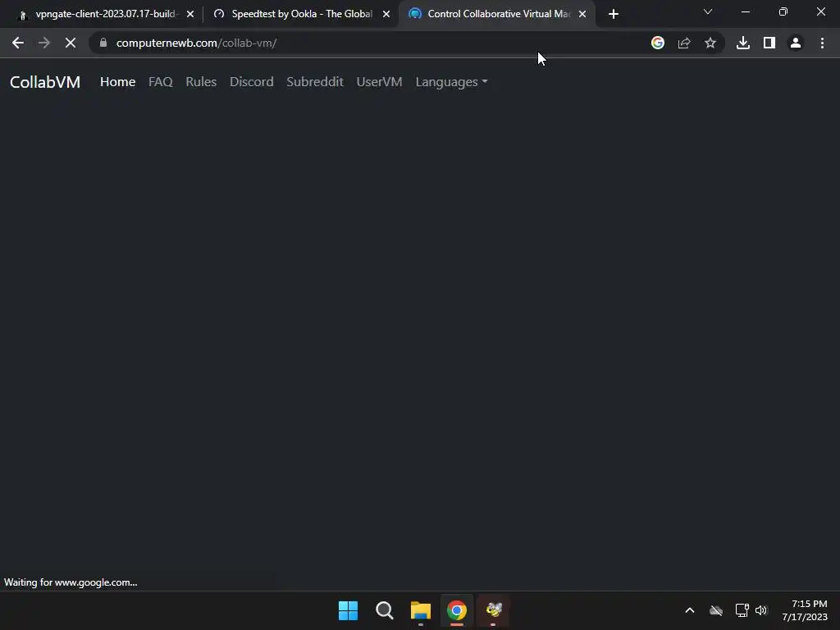Open the Subreddit link
The height and width of the screenshot is (630, 840).
(315, 82)
